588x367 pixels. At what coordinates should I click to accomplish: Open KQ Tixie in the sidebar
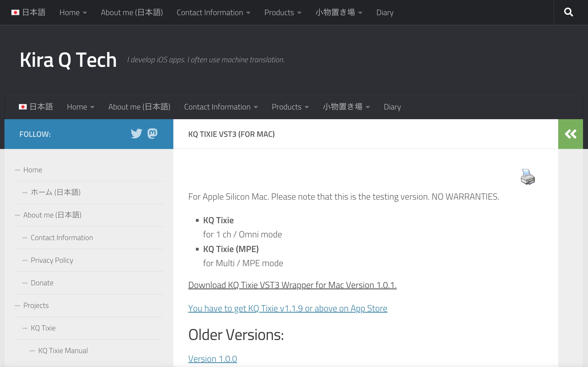[43, 328]
